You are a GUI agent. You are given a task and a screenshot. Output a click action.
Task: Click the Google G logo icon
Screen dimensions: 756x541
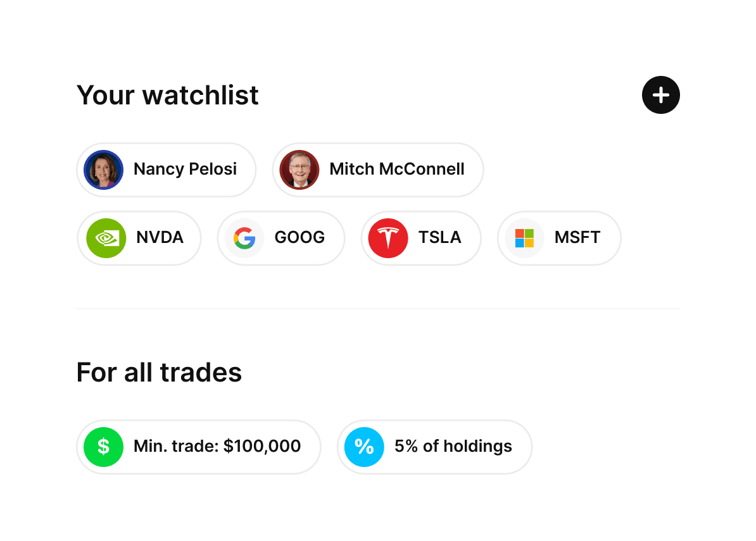[244, 238]
